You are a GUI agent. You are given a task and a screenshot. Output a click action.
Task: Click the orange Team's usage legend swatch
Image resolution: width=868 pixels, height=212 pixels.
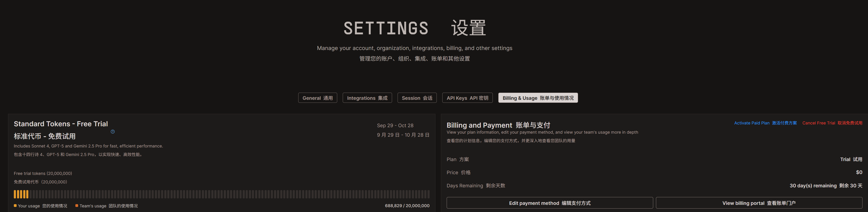77,206
